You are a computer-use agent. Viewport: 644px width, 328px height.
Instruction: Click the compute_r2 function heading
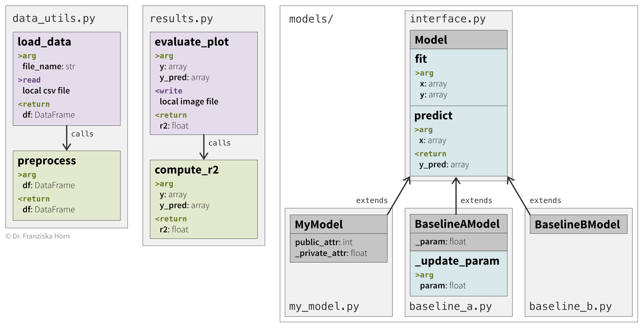point(186,170)
